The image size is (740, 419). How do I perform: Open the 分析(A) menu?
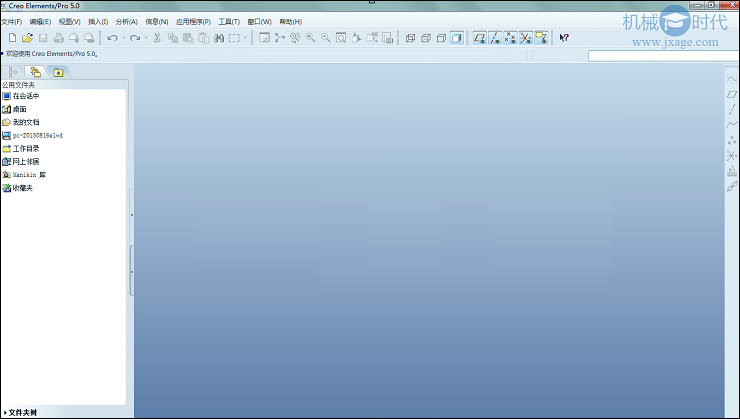[x=126, y=22]
